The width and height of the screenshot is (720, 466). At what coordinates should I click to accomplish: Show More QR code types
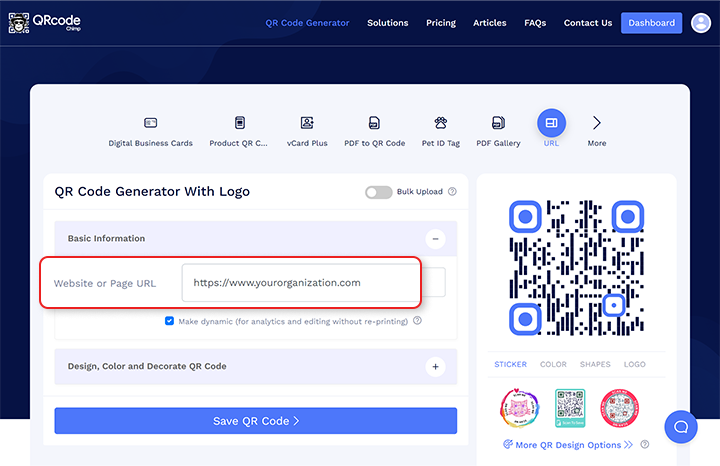tap(597, 124)
